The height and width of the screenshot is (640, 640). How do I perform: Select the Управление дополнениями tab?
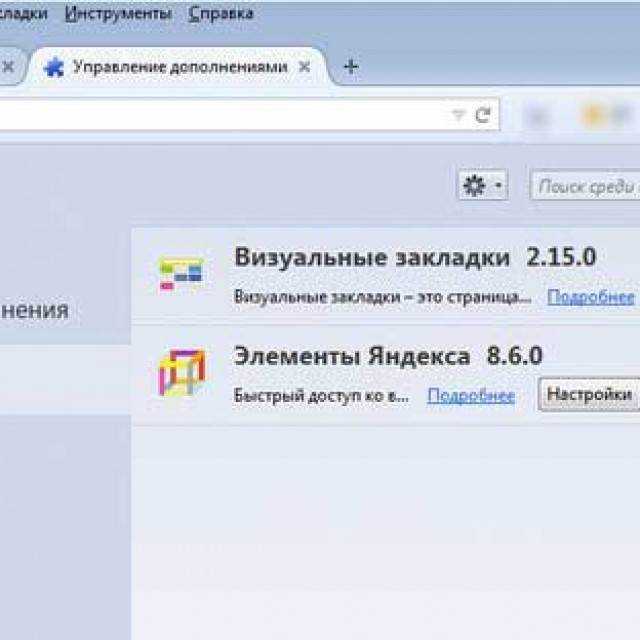[x=177, y=67]
